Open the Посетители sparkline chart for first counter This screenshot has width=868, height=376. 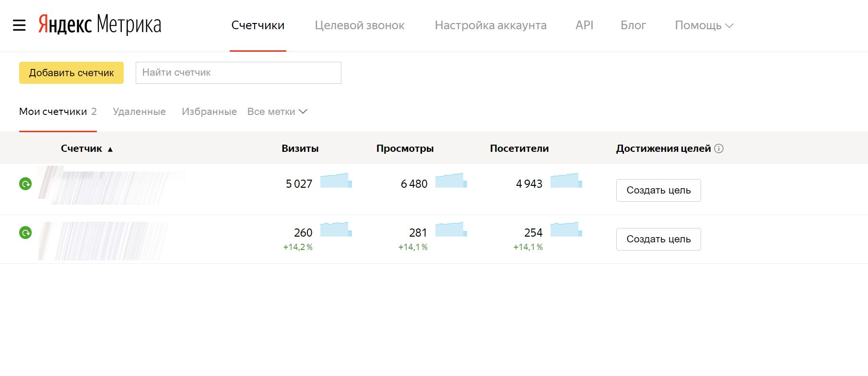pos(566,181)
